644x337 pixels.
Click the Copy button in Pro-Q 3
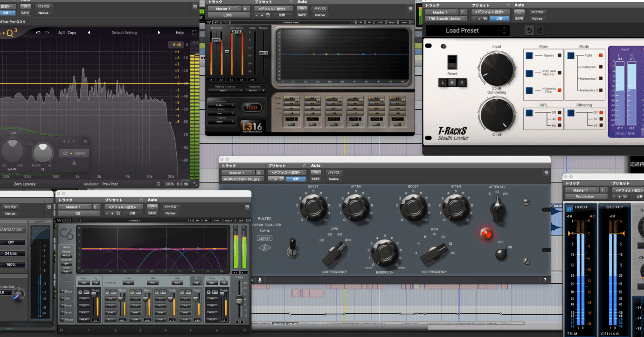pyautogui.click(x=72, y=33)
